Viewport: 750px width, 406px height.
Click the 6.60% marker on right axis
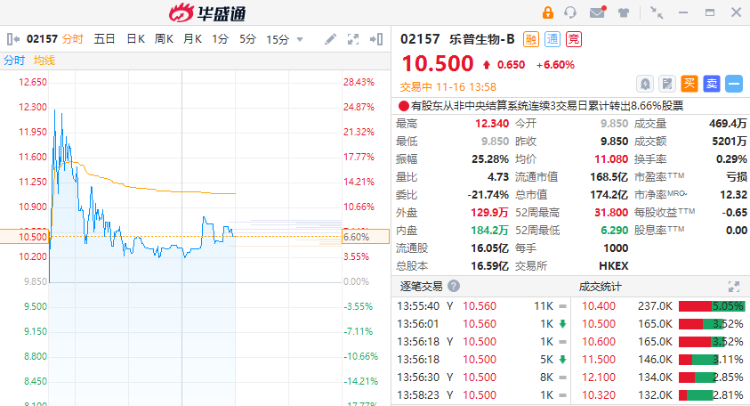point(365,237)
